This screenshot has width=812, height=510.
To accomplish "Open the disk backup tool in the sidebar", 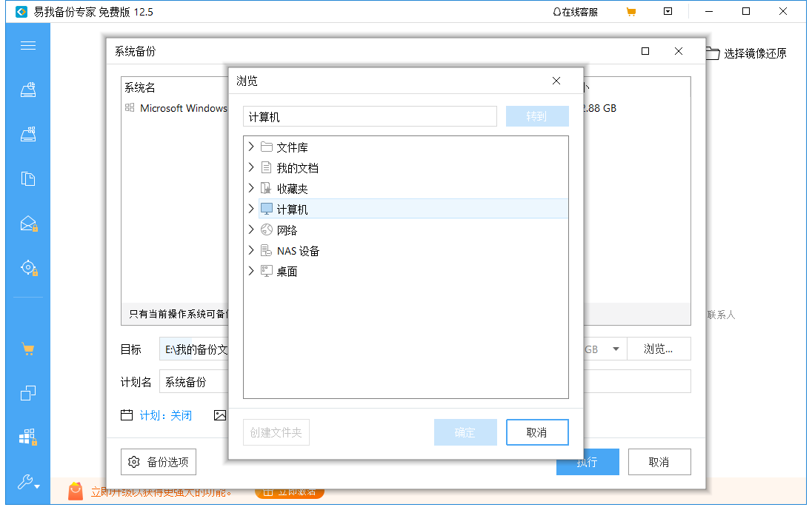I will point(28,134).
